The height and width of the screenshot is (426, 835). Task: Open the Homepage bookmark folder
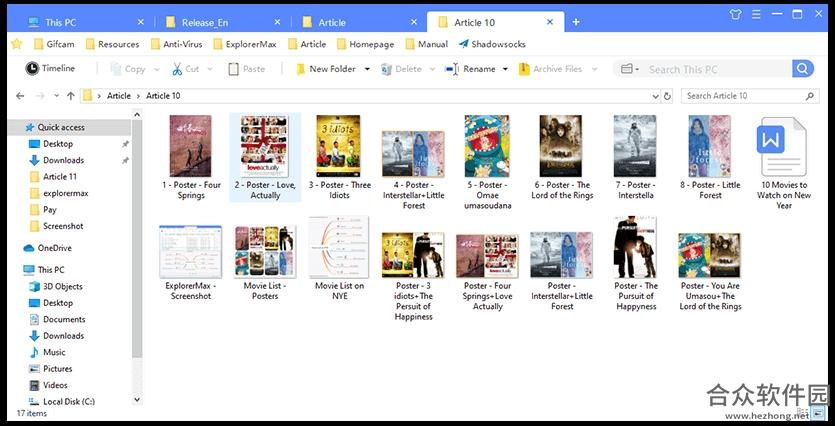coord(365,44)
